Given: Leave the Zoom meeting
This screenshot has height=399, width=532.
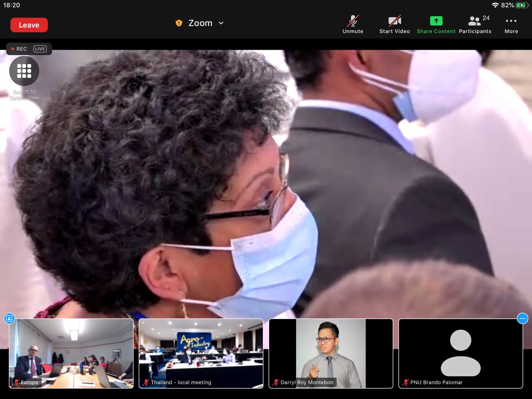Looking at the screenshot, I should tap(29, 25).
